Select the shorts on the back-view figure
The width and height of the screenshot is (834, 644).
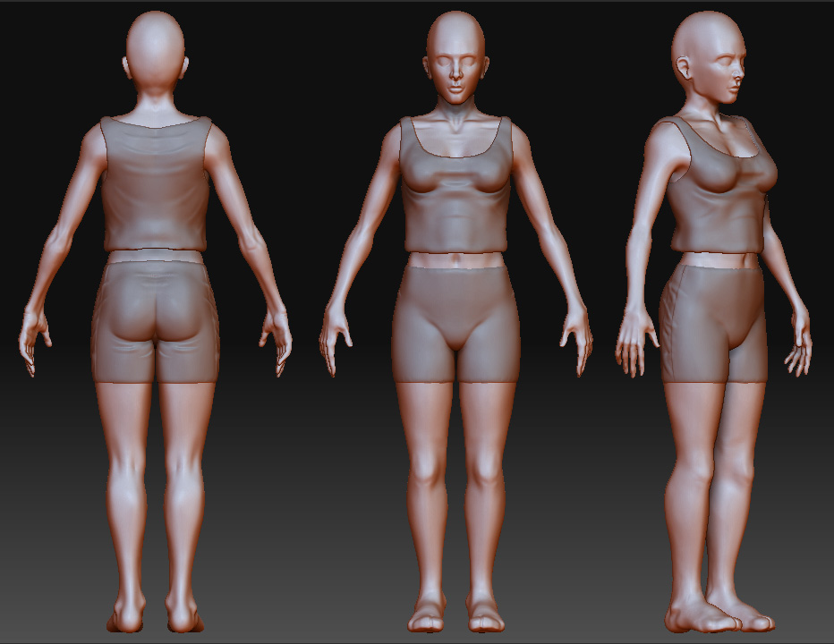(x=155, y=321)
